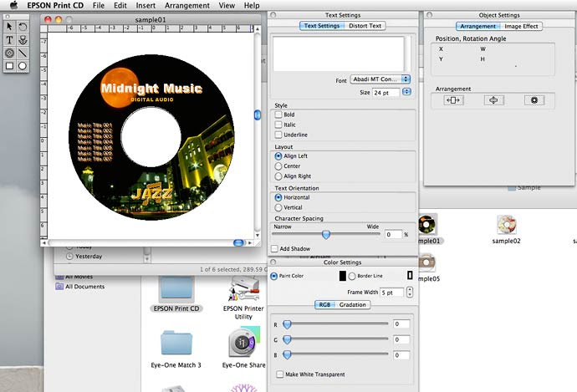Enable the Bold style checkbox
Image resolution: width=577 pixels, height=392 pixels.
278,115
